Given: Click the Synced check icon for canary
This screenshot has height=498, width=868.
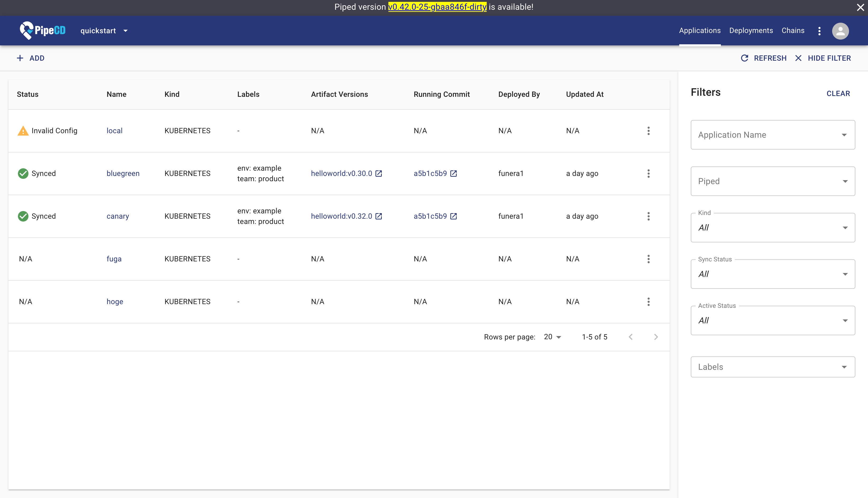Looking at the screenshot, I should click(x=23, y=216).
